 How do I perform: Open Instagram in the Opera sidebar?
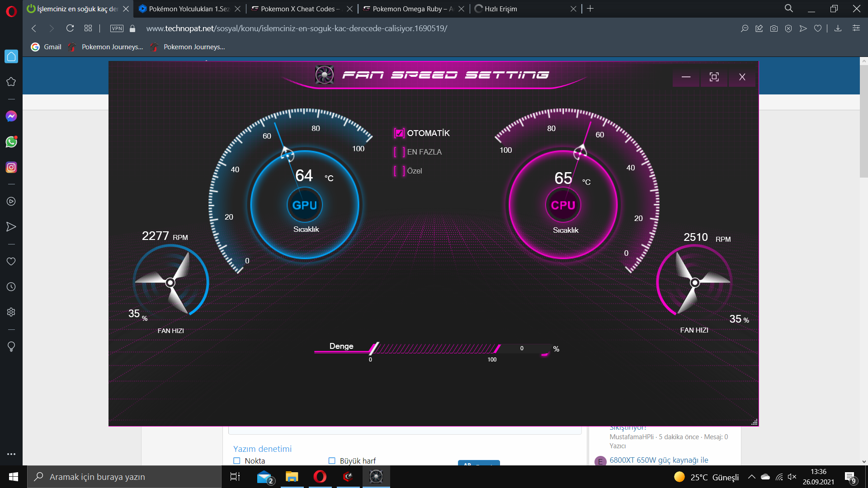click(11, 167)
